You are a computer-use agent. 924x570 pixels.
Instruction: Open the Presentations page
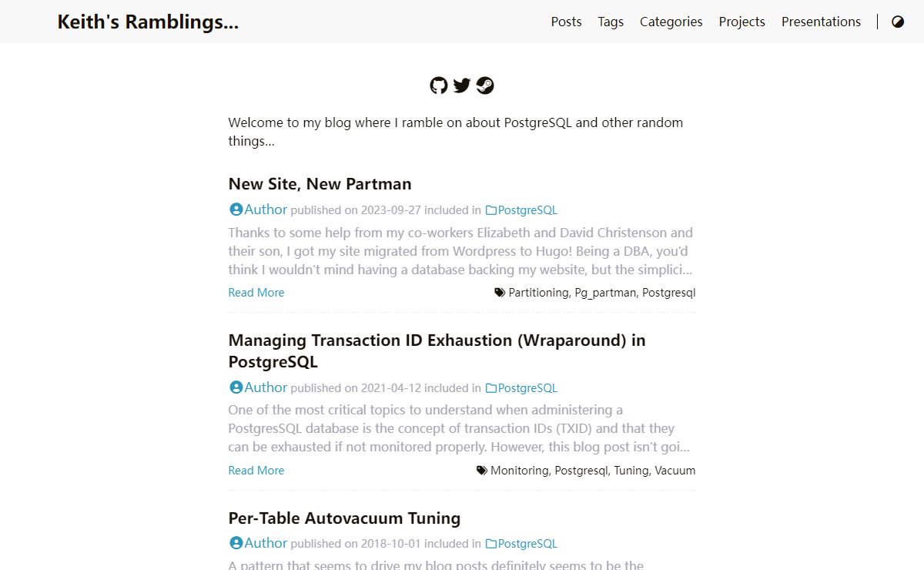coord(822,22)
